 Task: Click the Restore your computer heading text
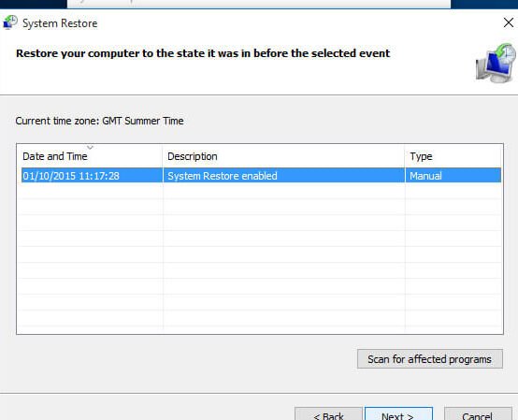[x=203, y=53]
